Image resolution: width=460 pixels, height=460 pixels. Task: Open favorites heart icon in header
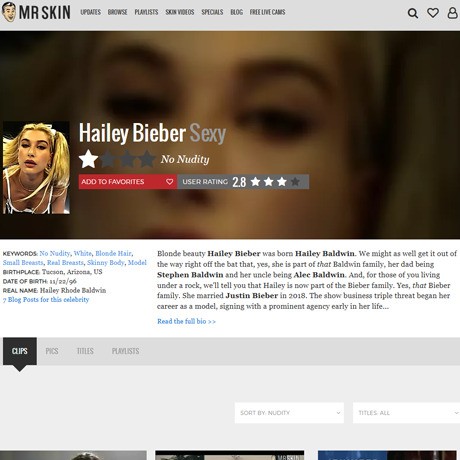click(x=433, y=13)
